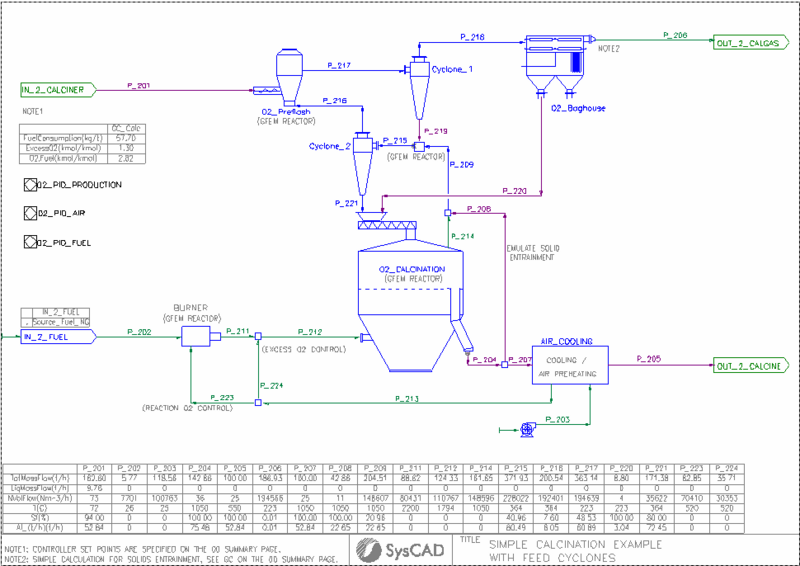
Task: Click the P_224 column header in the stream table
Action: pyautogui.click(x=727, y=468)
